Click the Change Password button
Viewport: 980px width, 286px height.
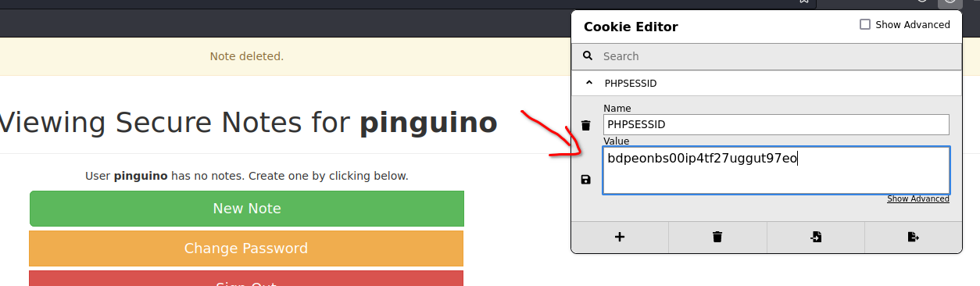coord(246,248)
